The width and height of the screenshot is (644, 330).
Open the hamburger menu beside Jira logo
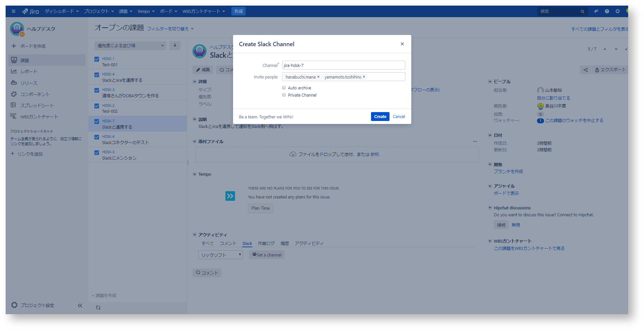tap(14, 11)
